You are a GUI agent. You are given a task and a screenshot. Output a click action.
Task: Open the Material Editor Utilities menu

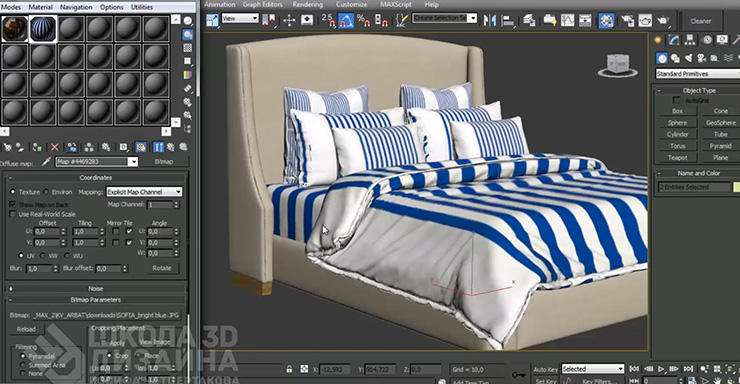click(x=142, y=7)
